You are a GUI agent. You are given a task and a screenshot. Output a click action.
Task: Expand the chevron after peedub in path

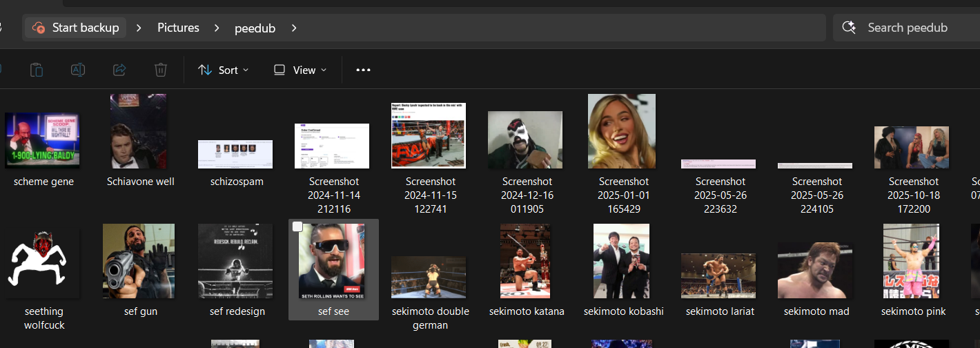[x=294, y=28]
